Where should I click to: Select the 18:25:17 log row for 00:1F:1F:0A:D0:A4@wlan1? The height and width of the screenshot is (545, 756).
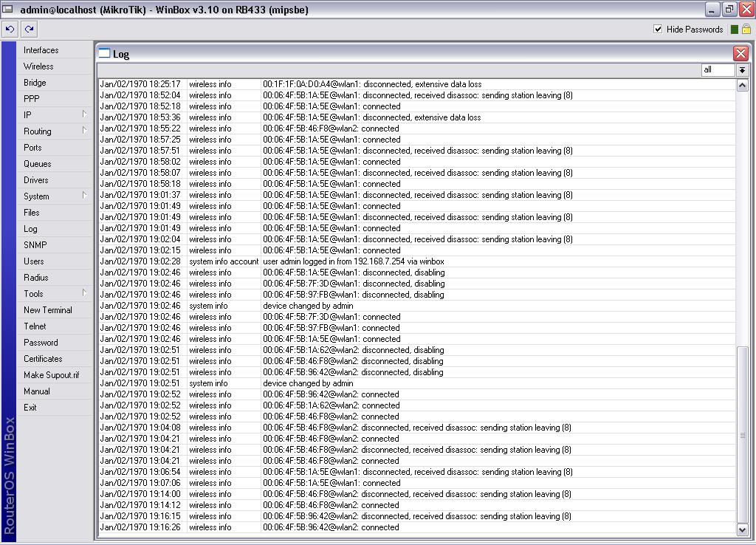click(x=416, y=84)
